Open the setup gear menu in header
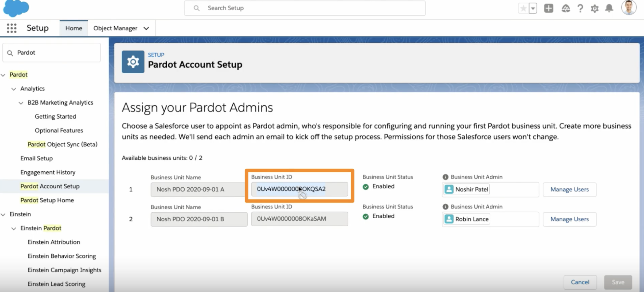Image resolution: width=644 pixels, height=292 pixels. (x=595, y=8)
